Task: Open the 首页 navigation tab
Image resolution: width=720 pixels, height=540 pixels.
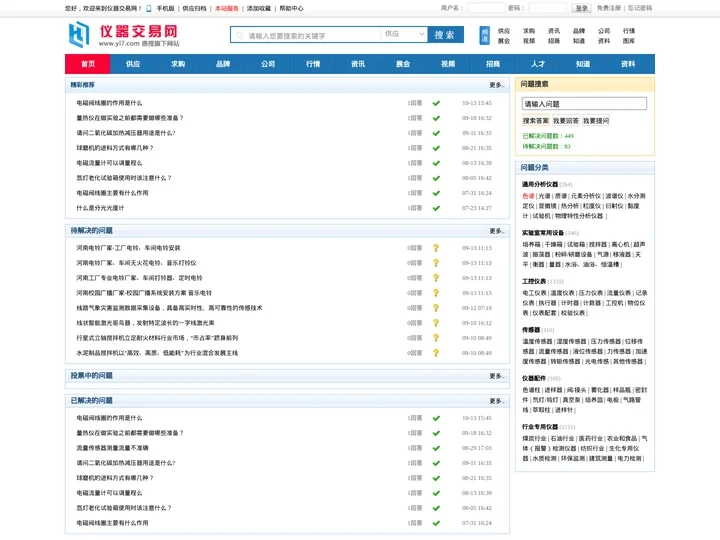Action: 88,64
